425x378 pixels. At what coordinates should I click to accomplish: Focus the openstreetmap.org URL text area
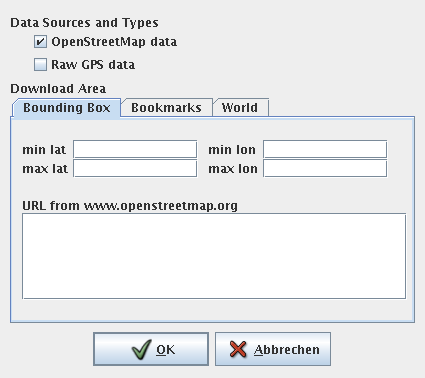click(x=214, y=256)
